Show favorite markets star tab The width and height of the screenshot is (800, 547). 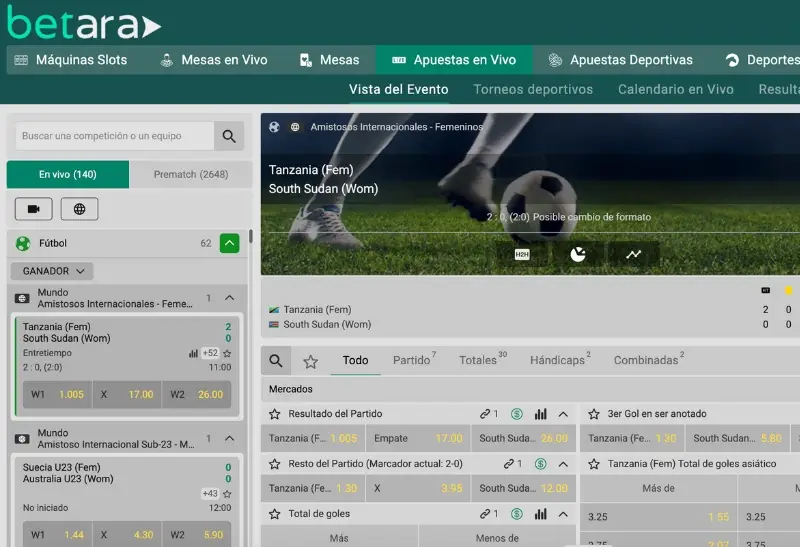click(311, 362)
